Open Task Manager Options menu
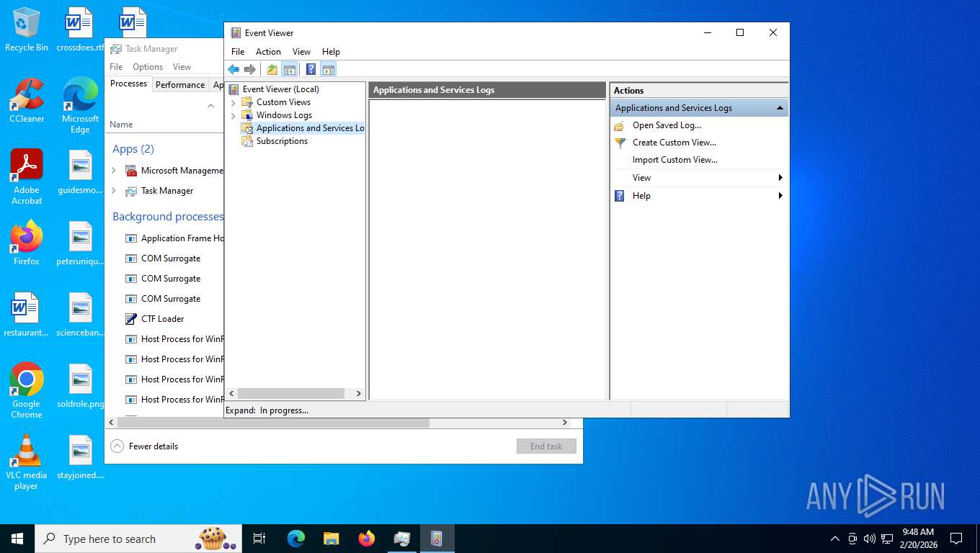The height and width of the screenshot is (553, 980). (x=148, y=67)
